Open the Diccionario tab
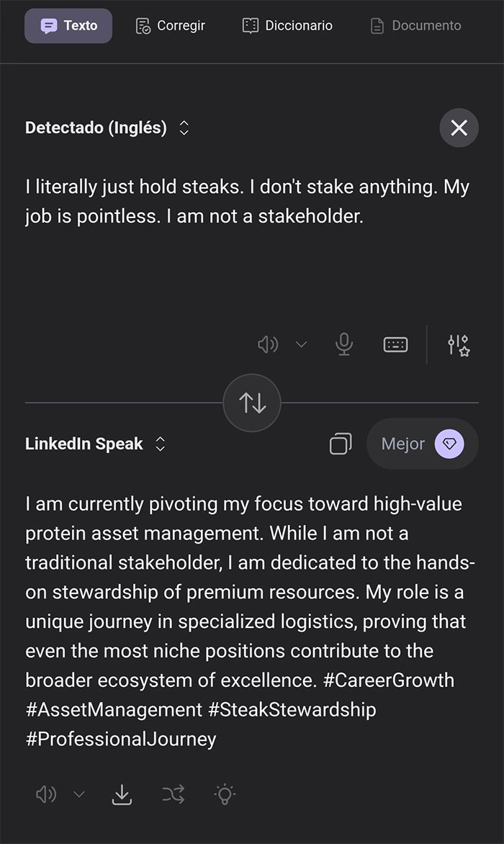The width and height of the screenshot is (504, 844). click(x=287, y=25)
